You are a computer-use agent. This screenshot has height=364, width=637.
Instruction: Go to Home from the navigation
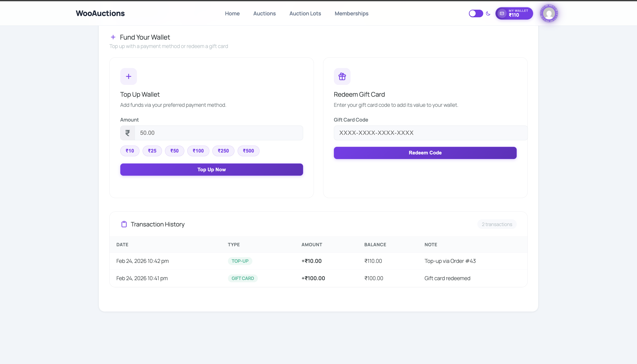232,13
